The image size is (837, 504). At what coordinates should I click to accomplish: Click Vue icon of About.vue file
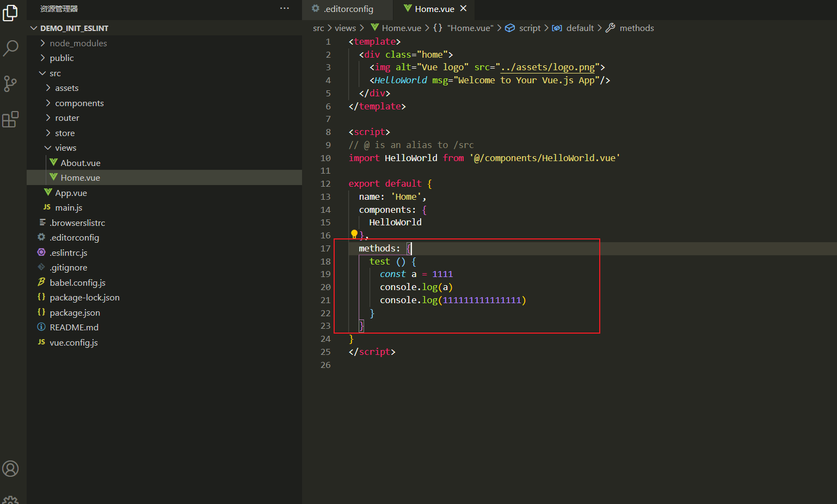click(x=53, y=162)
